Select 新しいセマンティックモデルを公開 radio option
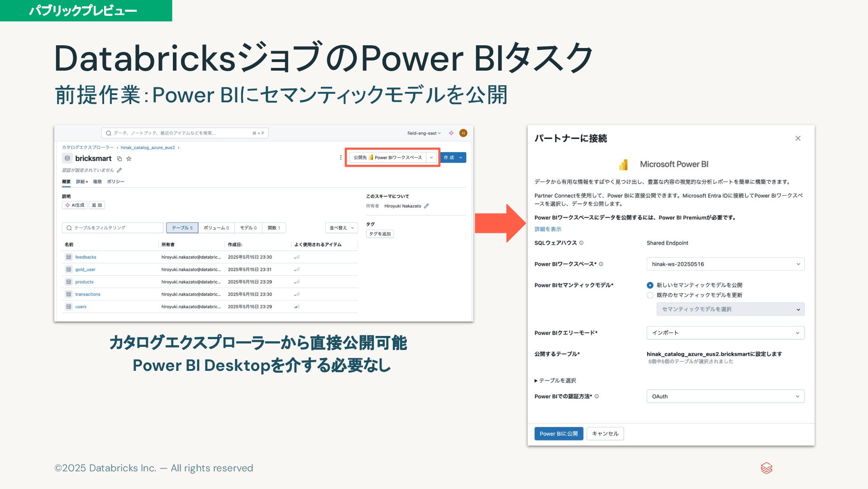The image size is (868, 489). coord(650,285)
